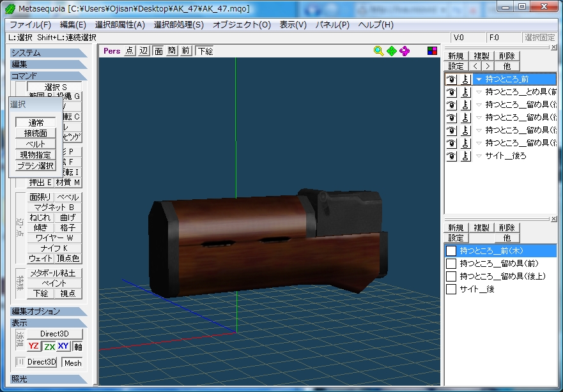This screenshot has height=392, width=563.
Task: Toggle the YZ plane grid button
Action: coord(34,346)
